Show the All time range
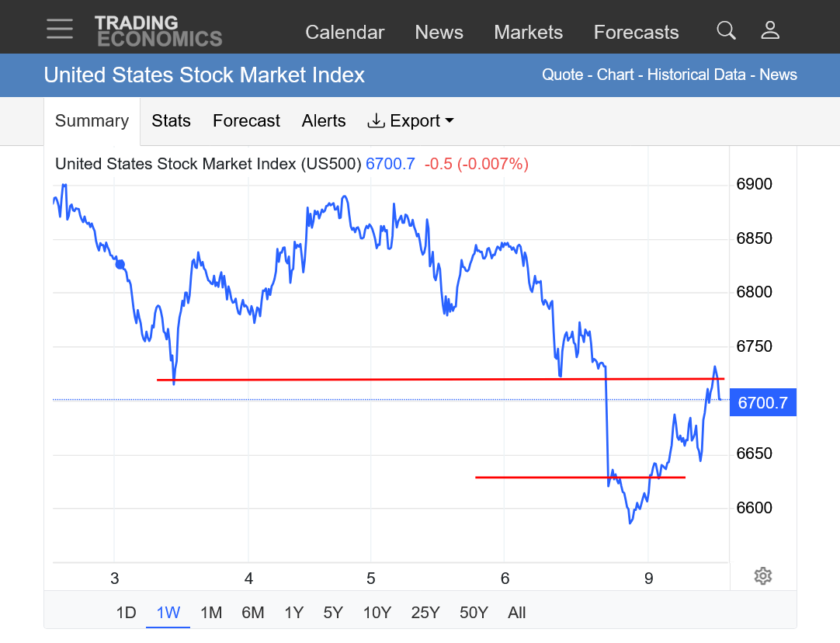The image size is (840, 643). (x=517, y=613)
